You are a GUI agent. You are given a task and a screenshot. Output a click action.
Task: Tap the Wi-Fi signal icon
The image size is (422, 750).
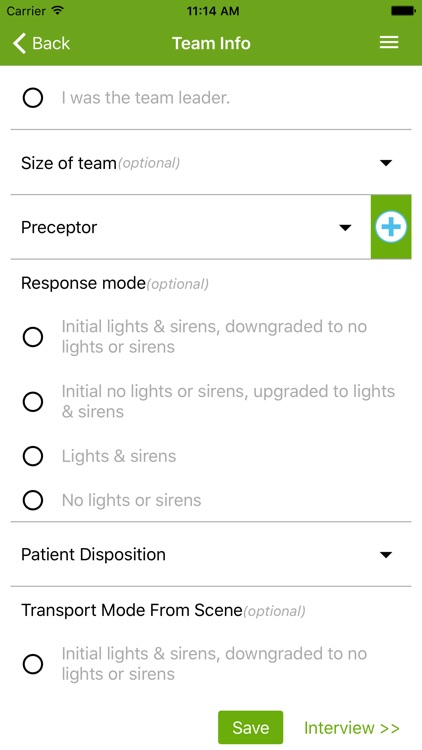[x=57, y=11]
